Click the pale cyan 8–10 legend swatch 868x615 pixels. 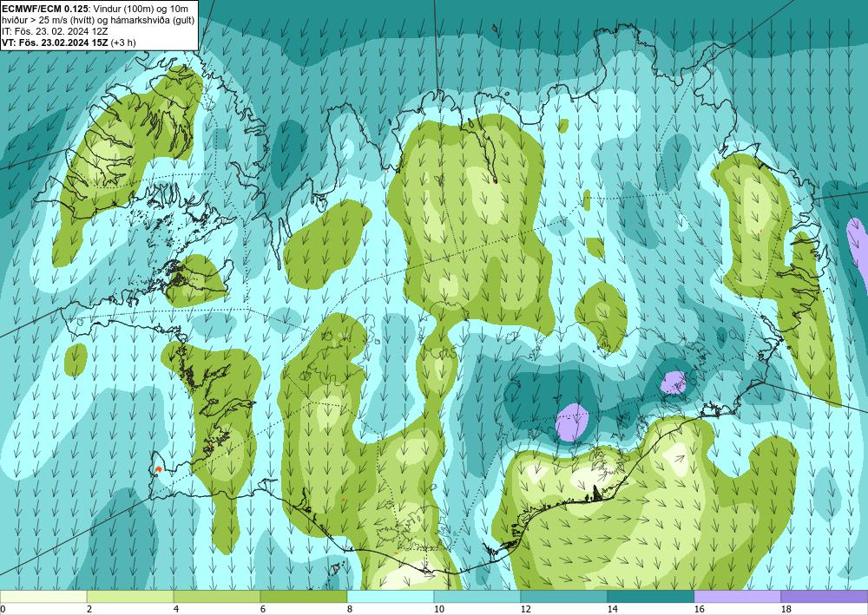tap(391, 596)
